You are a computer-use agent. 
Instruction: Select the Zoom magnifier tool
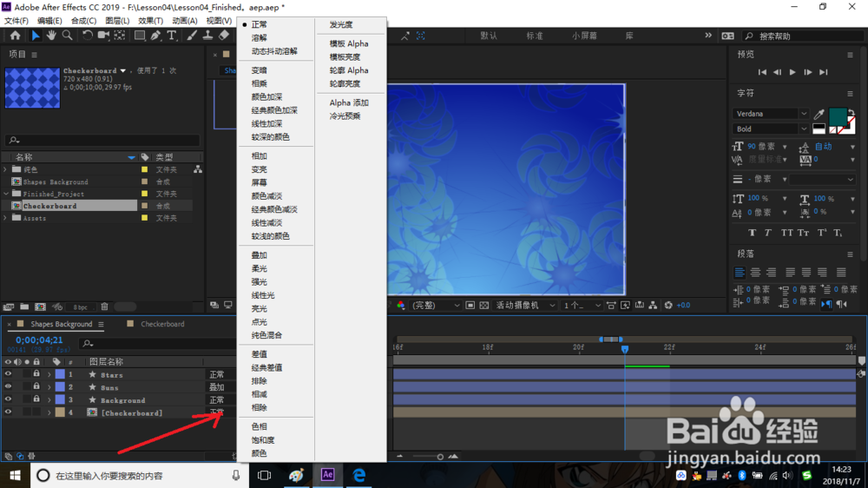click(x=67, y=36)
